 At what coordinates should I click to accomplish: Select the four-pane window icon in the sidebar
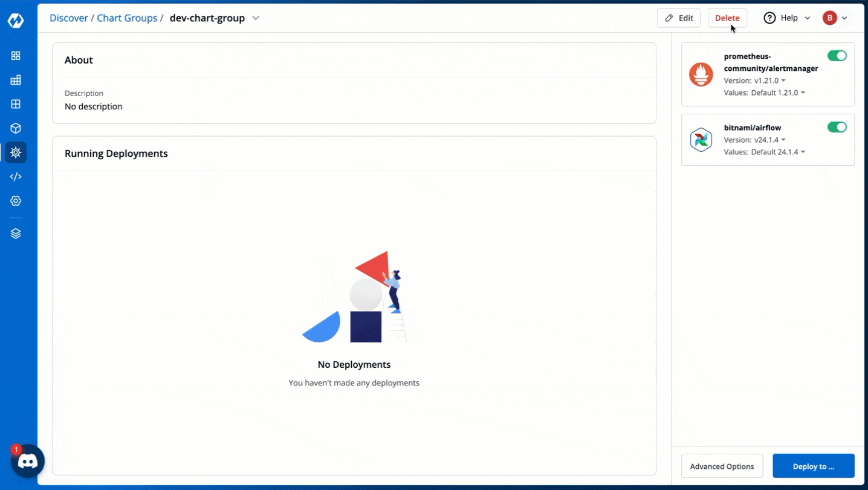point(16,103)
